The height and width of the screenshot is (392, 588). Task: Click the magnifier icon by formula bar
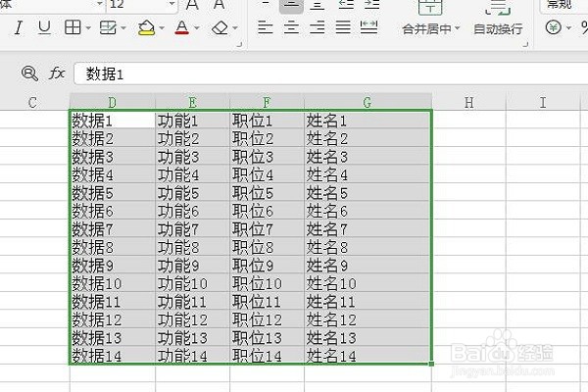click(x=29, y=73)
